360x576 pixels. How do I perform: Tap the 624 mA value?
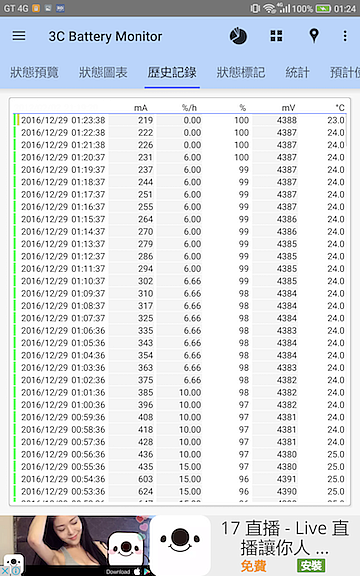145,492
